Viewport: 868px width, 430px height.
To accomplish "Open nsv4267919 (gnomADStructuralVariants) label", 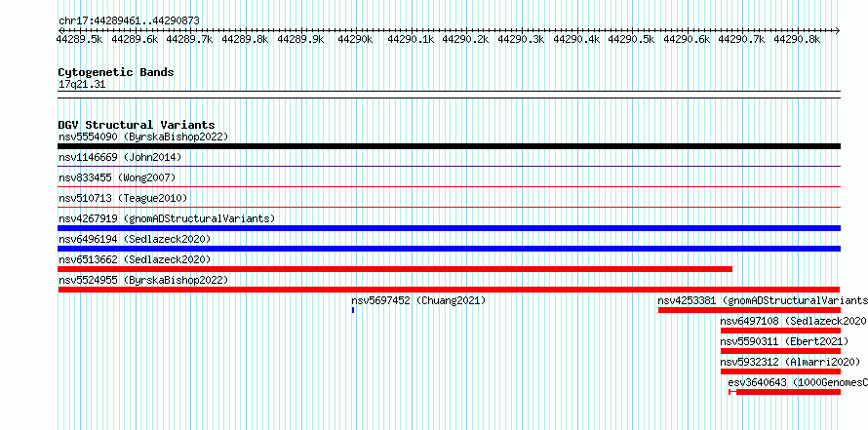I will click(167, 218).
